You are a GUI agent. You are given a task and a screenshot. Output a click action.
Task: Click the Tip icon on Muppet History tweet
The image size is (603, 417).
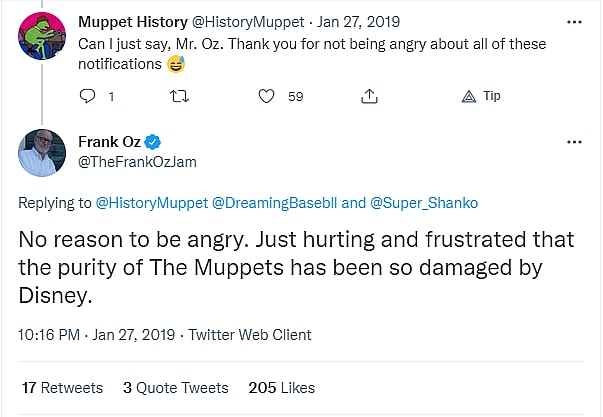(470, 96)
